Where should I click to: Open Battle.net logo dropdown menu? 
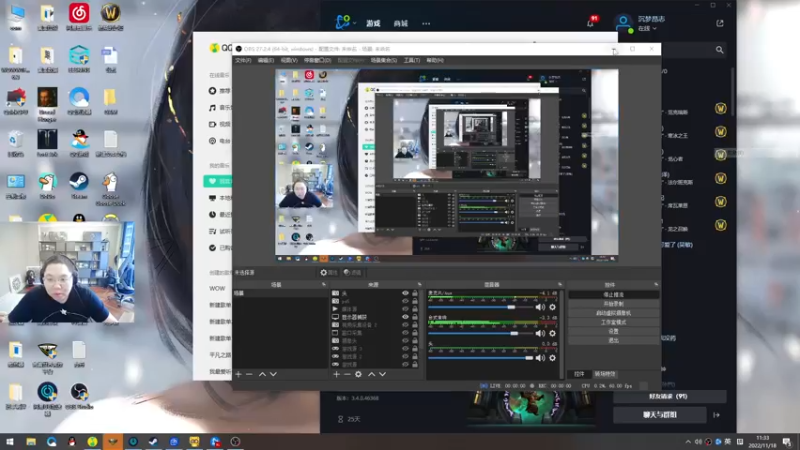pos(345,22)
